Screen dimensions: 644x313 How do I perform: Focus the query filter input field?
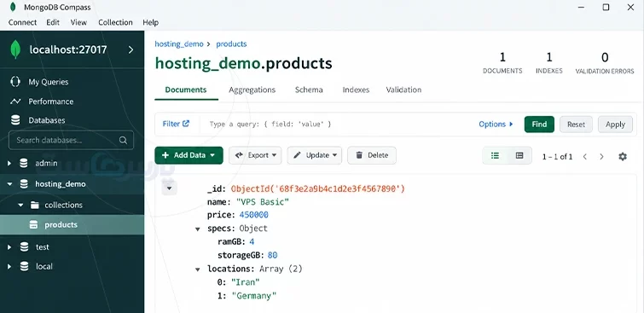[x=337, y=124]
